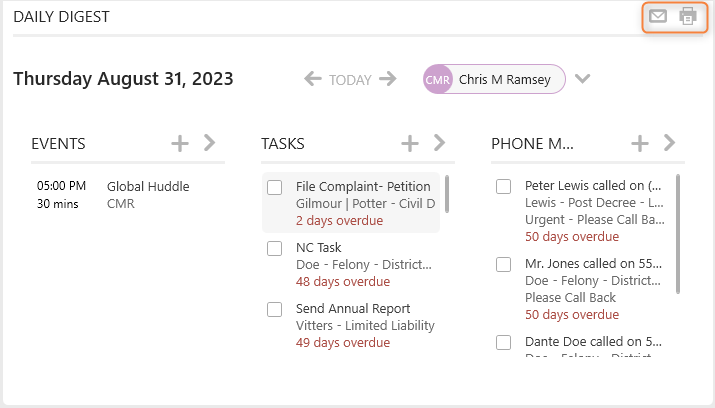This screenshot has width=715, height=408.
Task: Click the CMR avatar badge
Action: (x=437, y=79)
